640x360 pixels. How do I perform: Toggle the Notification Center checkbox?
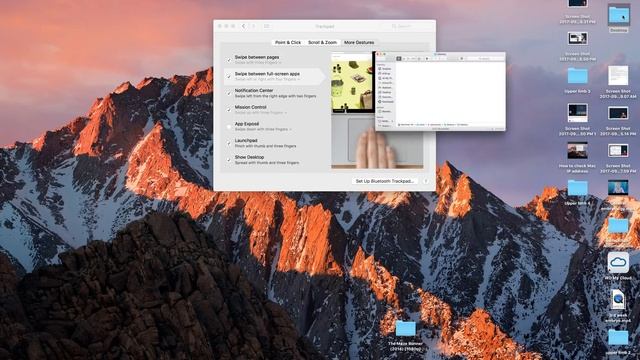(229, 93)
